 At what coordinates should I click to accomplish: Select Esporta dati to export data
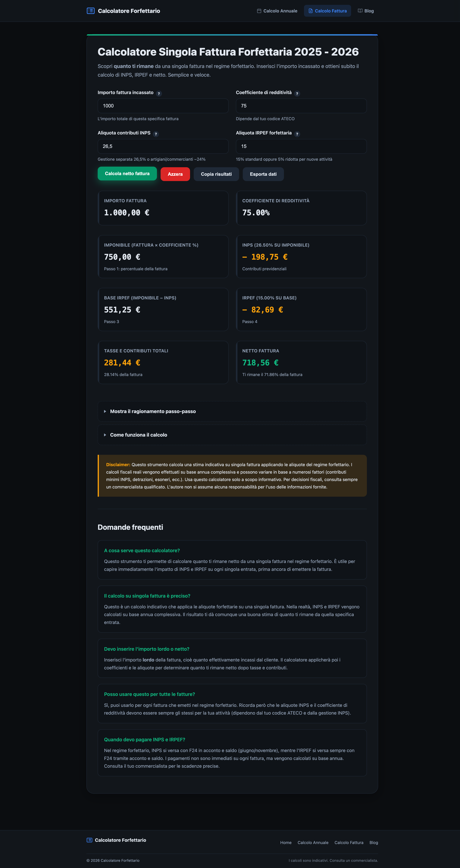coord(263,174)
